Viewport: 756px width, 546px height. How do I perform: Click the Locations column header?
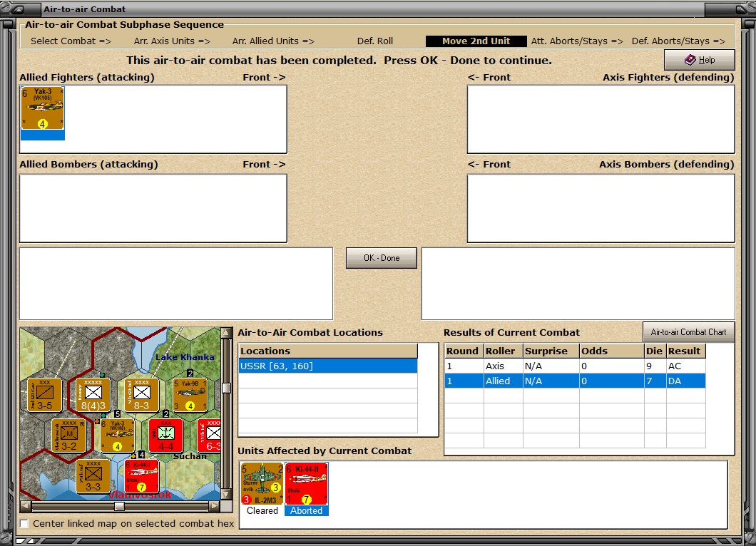(328, 351)
